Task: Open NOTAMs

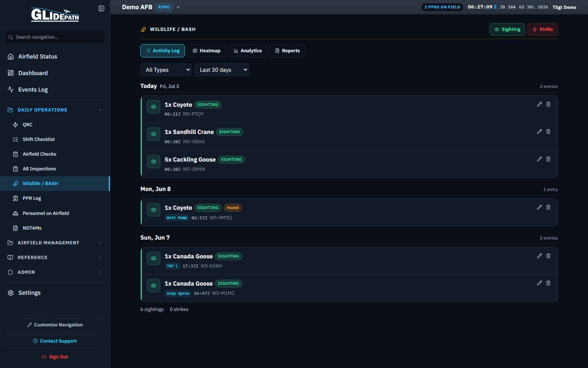Action: click(x=55, y=228)
